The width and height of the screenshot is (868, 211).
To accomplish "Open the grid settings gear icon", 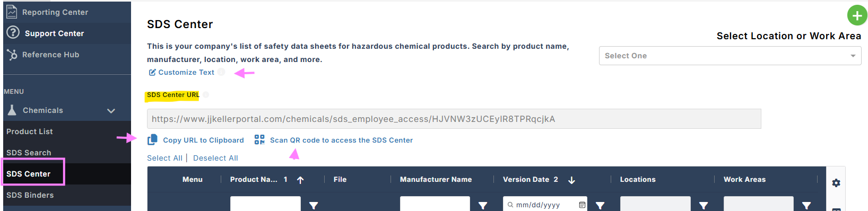I will tap(836, 183).
